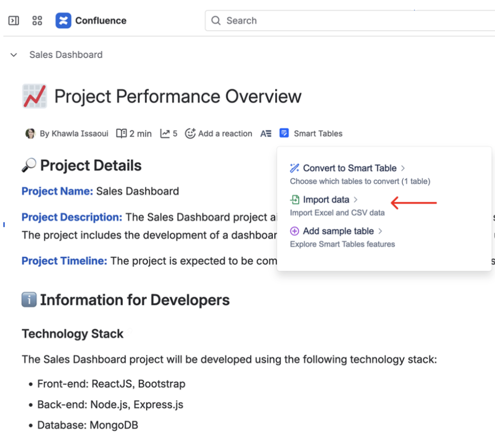Collapse the Sales Dashboard breadcrumb chevron

click(13, 55)
